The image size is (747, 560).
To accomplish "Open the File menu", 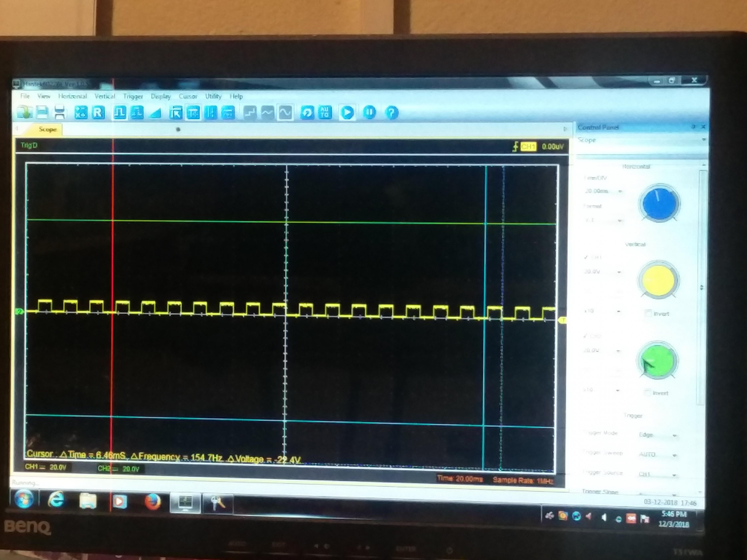I will (25, 96).
